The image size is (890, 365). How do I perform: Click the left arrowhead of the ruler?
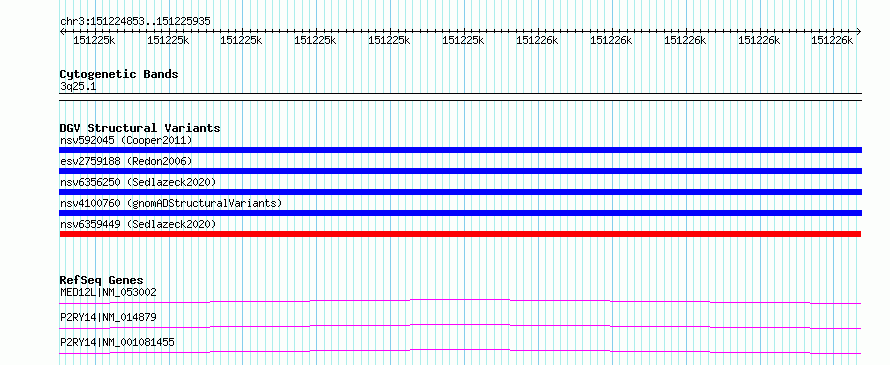62,31
